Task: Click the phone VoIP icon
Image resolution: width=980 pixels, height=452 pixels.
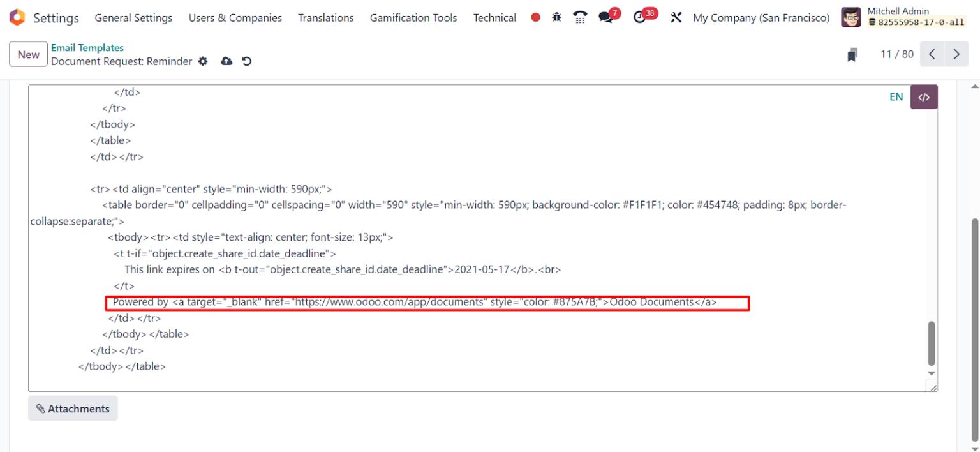Action: pyautogui.click(x=579, y=17)
